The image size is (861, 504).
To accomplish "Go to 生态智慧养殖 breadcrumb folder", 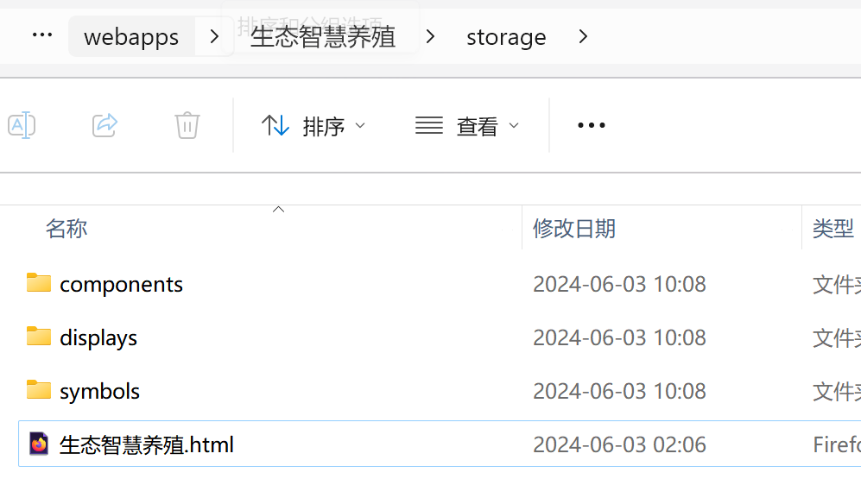I will tap(322, 37).
